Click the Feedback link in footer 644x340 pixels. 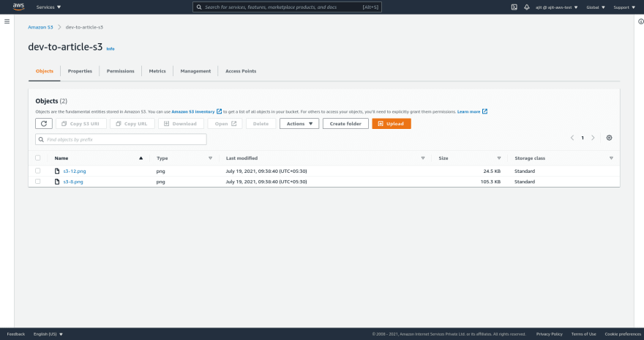tap(16, 334)
